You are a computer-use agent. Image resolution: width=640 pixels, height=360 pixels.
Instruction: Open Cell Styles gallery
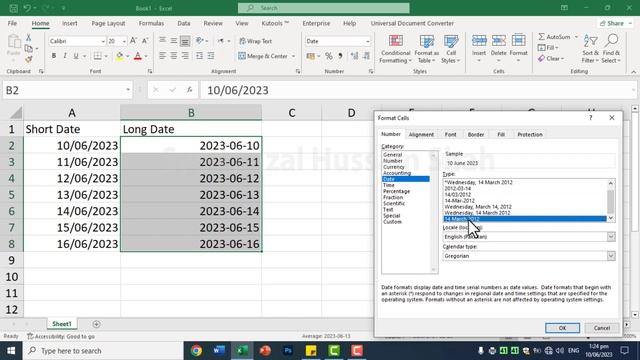point(451,49)
